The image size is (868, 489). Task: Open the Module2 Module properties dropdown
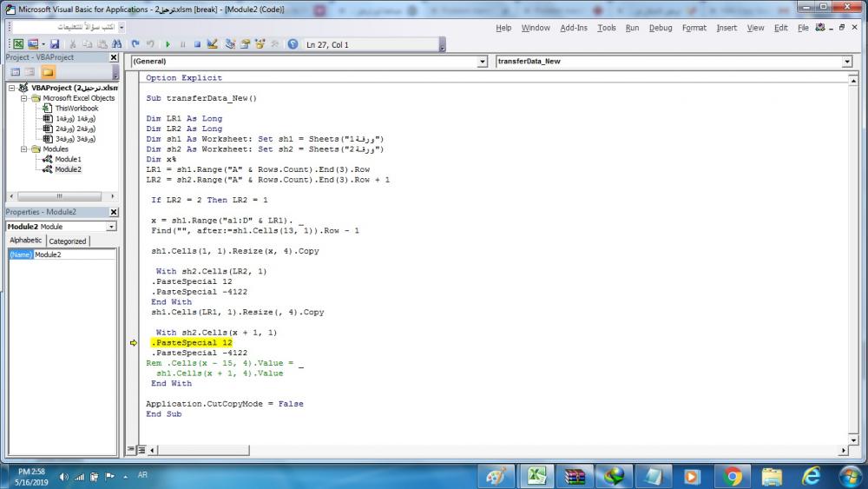111,227
